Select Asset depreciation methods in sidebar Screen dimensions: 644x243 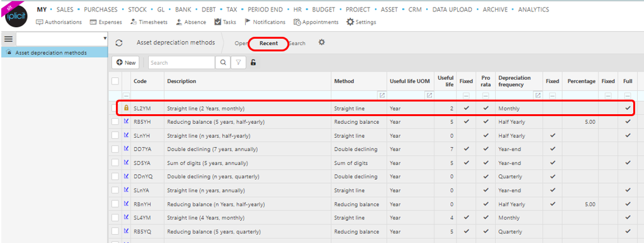click(x=54, y=53)
